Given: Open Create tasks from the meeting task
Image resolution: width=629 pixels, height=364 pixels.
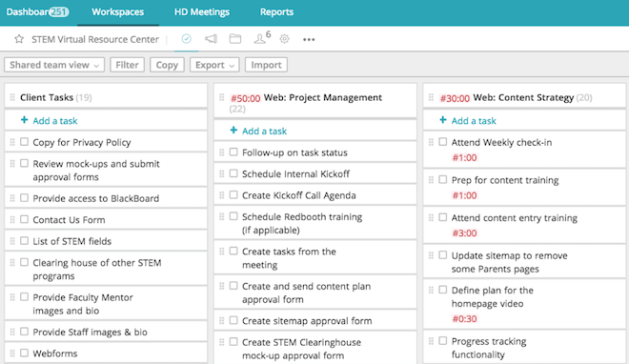Looking at the screenshot, I should (x=289, y=258).
